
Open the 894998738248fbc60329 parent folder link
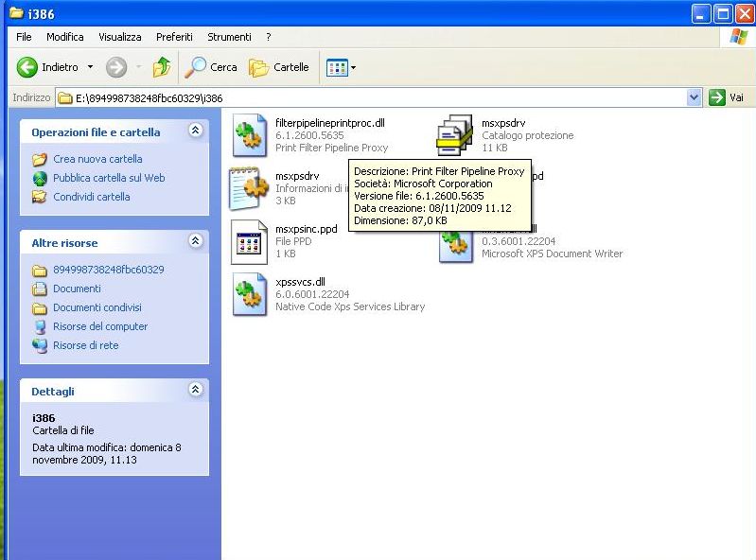click(x=109, y=270)
